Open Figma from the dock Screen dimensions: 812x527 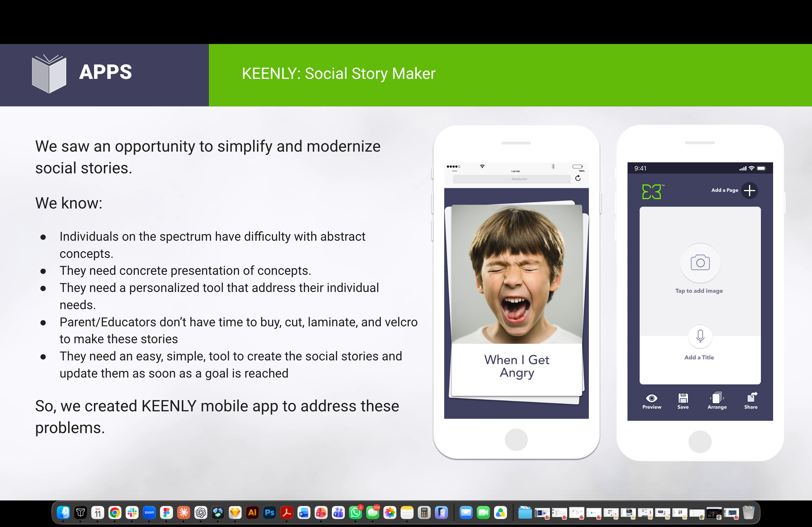coord(166,512)
